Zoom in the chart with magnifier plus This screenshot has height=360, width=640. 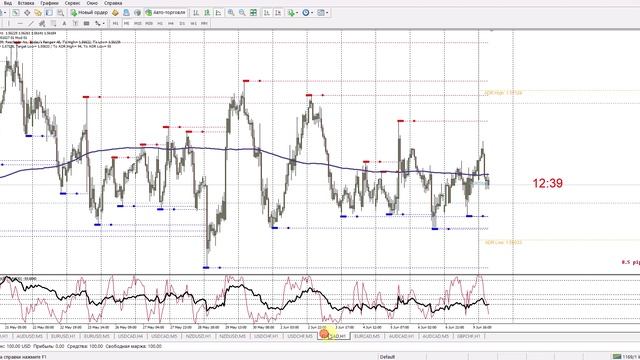tap(231, 13)
